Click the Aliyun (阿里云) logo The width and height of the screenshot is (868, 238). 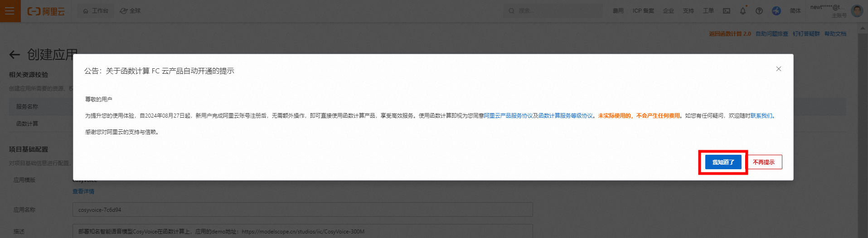[x=46, y=11]
